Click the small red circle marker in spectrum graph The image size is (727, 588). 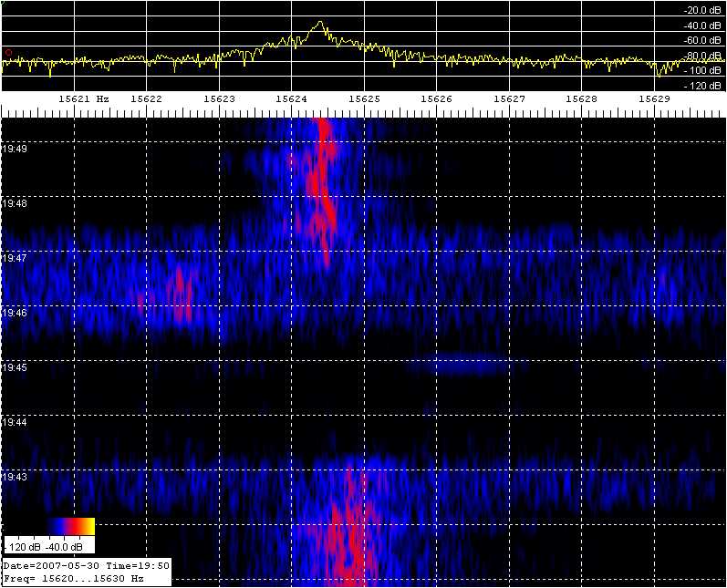click(8, 53)
